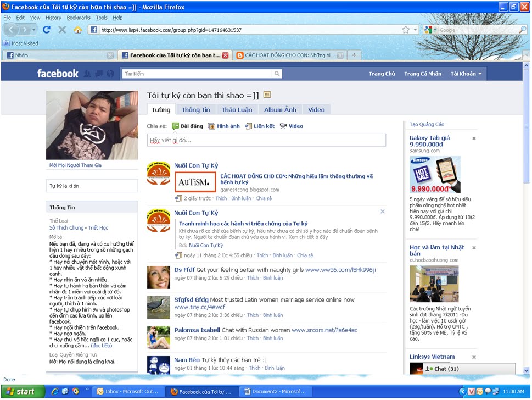
Task: Click the Tìm Kiếm search magnifier button
Action: tap(277, 74)
